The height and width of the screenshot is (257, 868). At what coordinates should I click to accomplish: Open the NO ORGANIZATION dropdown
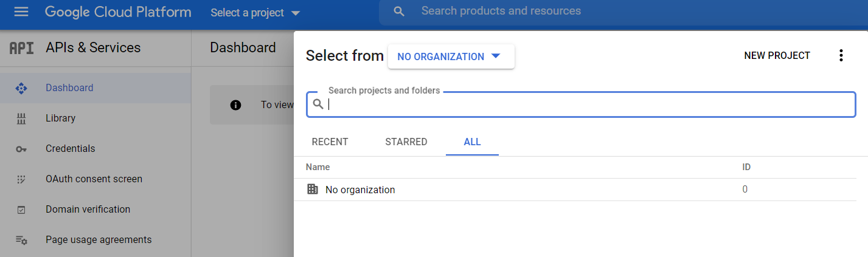(x=451, y=57)
